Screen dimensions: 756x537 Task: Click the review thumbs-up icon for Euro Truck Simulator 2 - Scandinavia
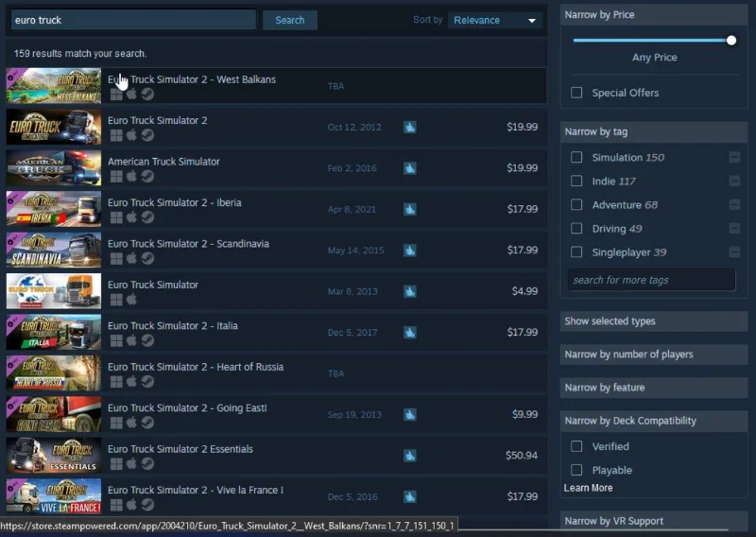pos(410,251)
